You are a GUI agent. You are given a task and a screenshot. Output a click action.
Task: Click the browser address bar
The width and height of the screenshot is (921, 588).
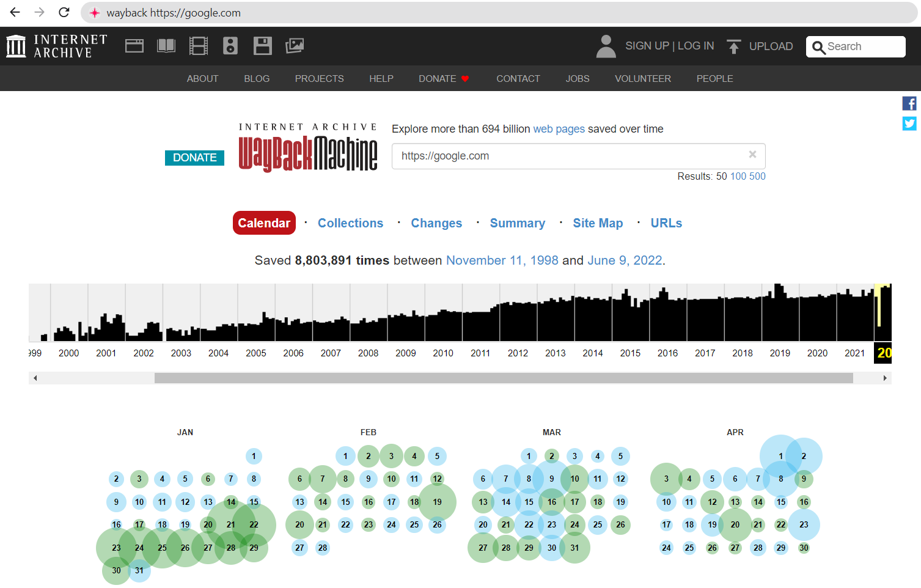500,12
